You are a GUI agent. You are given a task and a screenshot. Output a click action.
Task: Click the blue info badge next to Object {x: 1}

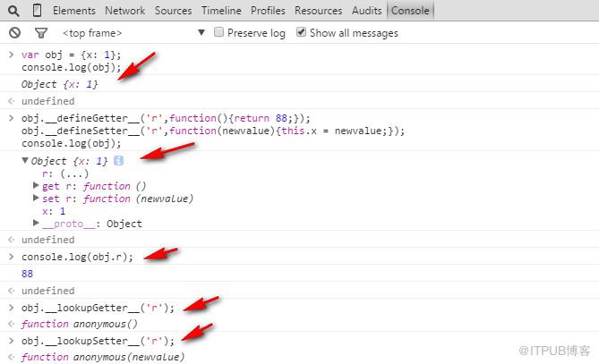tap(119, 161)
